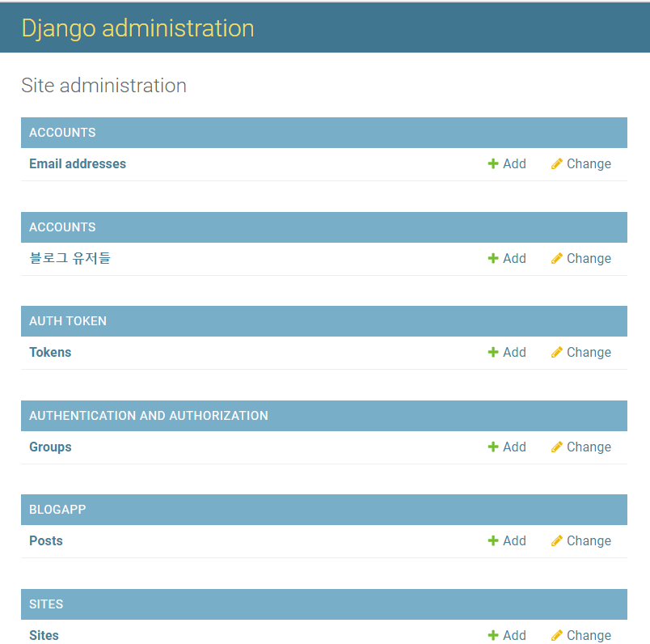650x644 pixels.
Task: Click the green plus icon for Tokens
Action: point(493,352)
